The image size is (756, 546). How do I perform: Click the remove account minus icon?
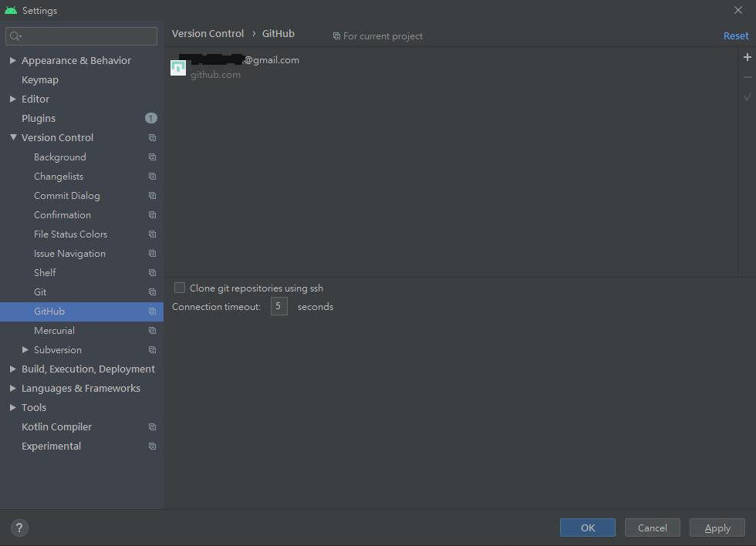tap(747, 77)
